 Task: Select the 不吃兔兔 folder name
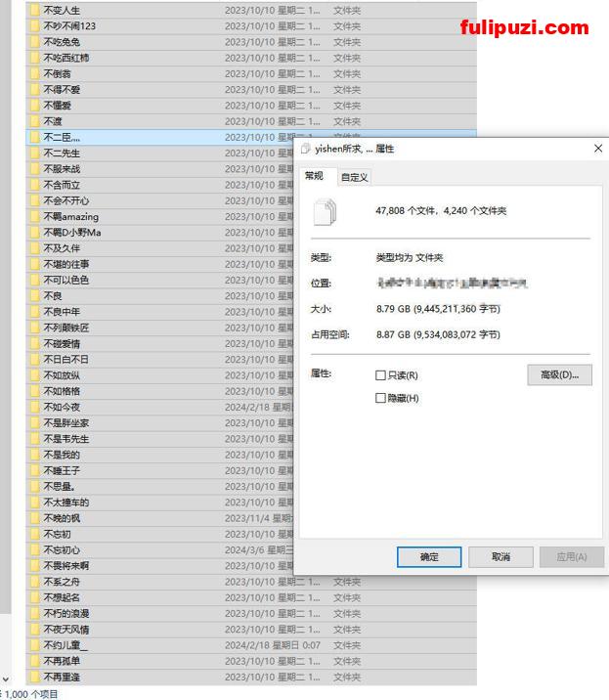click(x=62, y=42)
